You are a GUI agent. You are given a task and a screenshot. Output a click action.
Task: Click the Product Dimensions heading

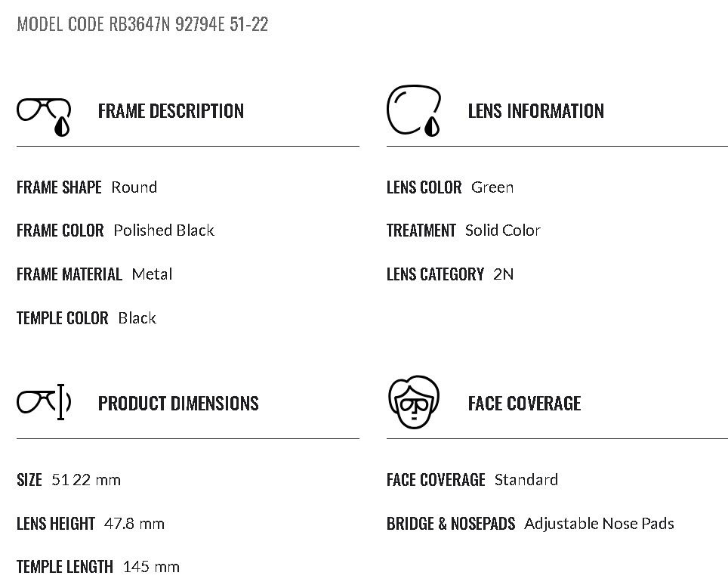178,404
